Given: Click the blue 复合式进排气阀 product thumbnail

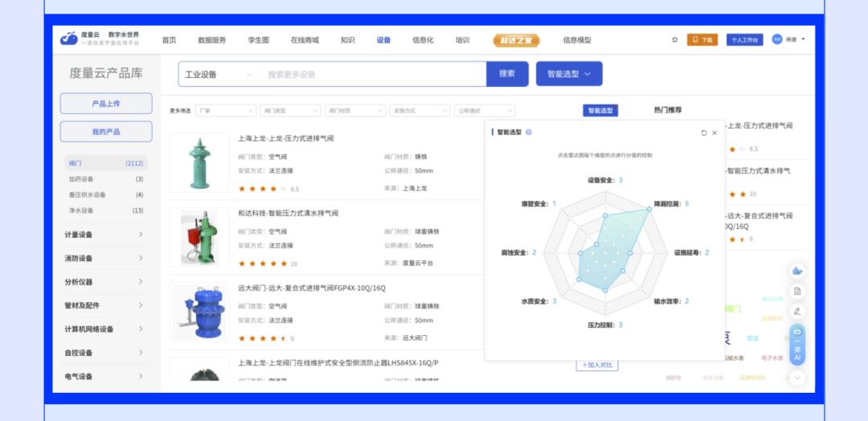Looking at the screenshot, I should (x=199, y=313).
